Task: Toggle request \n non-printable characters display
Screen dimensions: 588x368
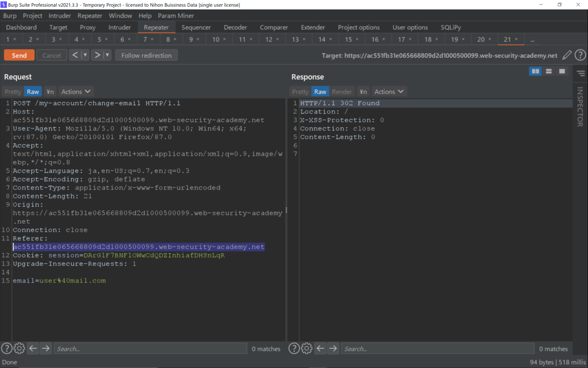Action: tap(50, 92)
